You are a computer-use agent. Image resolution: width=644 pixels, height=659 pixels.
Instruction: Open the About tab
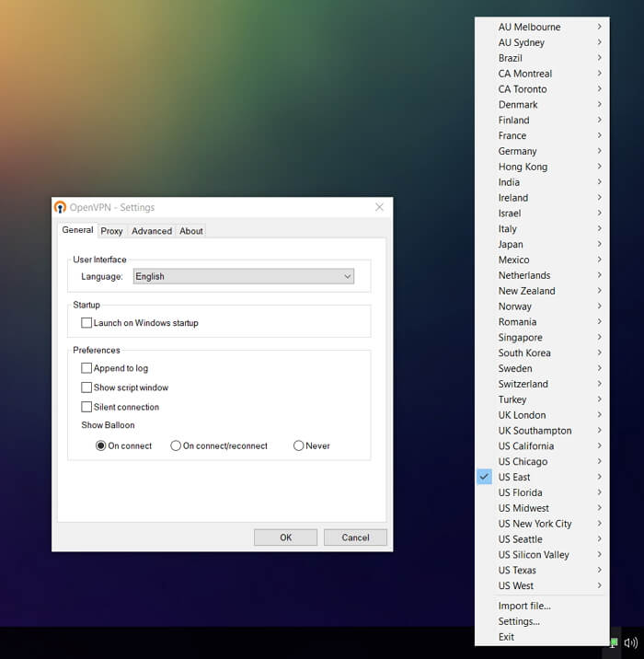(x=191, y=231)
